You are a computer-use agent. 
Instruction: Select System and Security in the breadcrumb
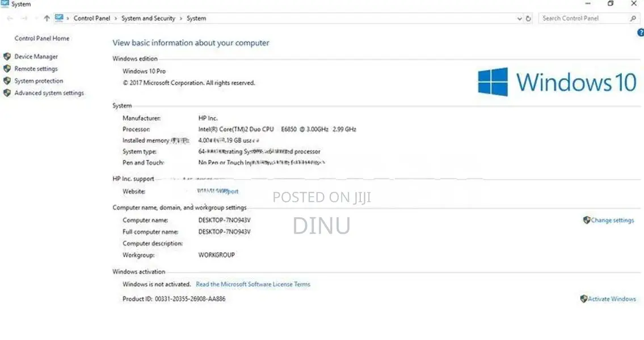click(148, 19)
